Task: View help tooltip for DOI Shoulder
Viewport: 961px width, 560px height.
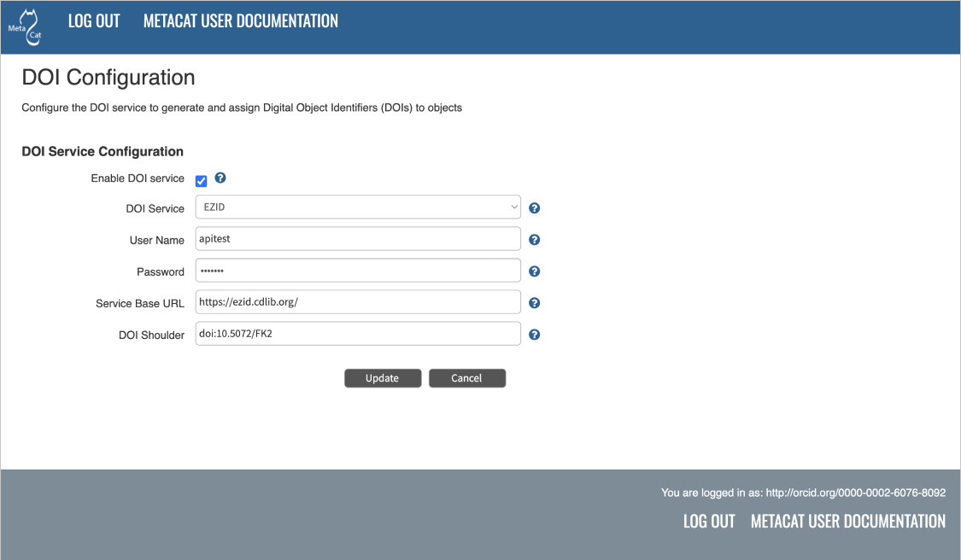Action: tap(535, 335)
